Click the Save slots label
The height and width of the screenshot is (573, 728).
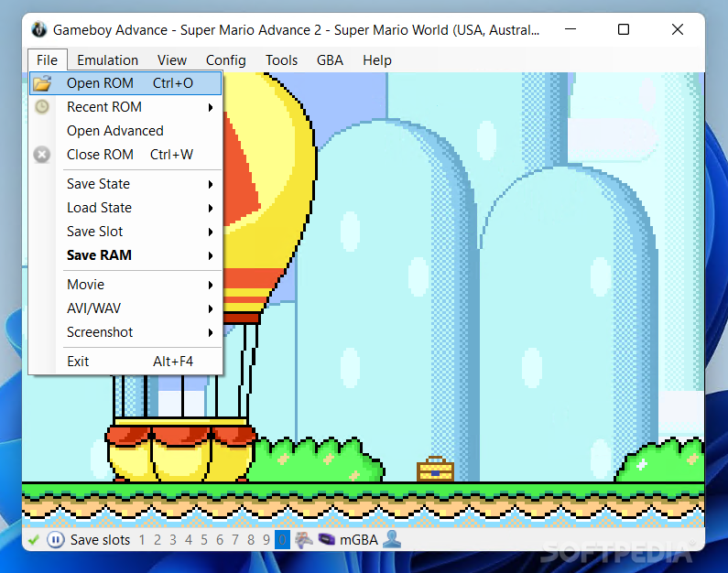pos(101,540)
